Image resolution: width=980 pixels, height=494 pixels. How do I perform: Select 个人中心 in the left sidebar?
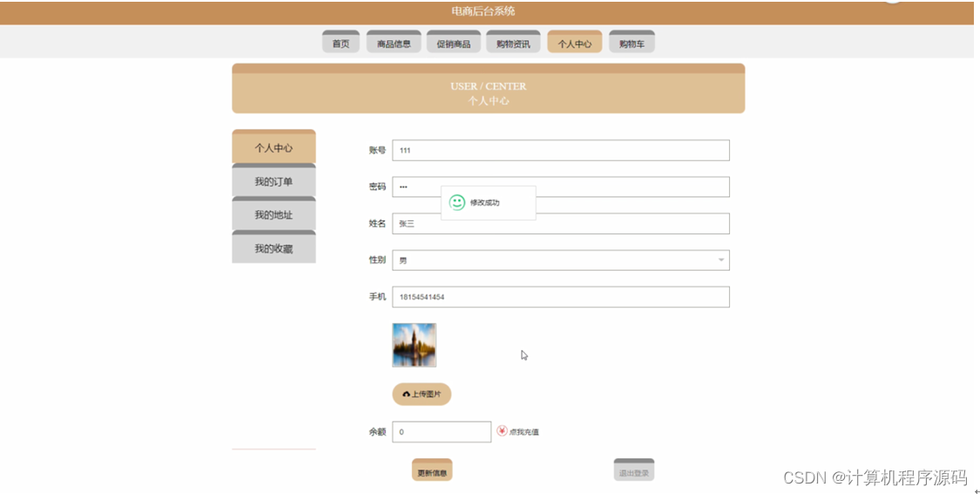click(274, 147)
